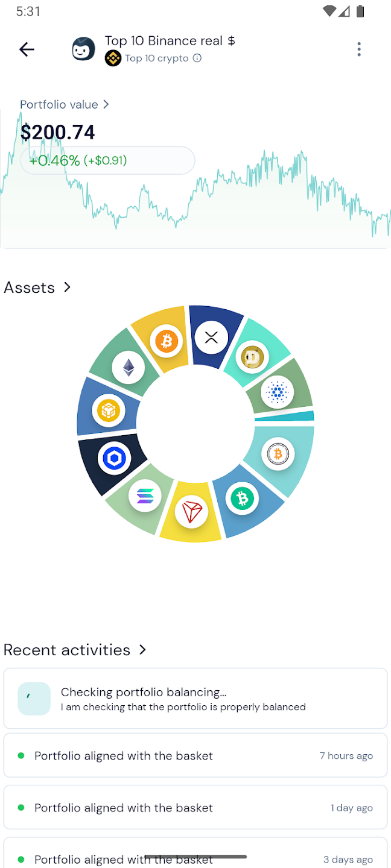Tap the info icon beside Top 10 crypto
391x868 pixels.
click(x=197, y=58)
